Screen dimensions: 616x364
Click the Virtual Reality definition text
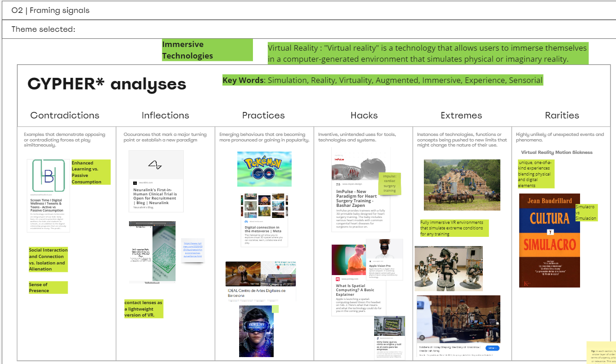coord(428,53)
